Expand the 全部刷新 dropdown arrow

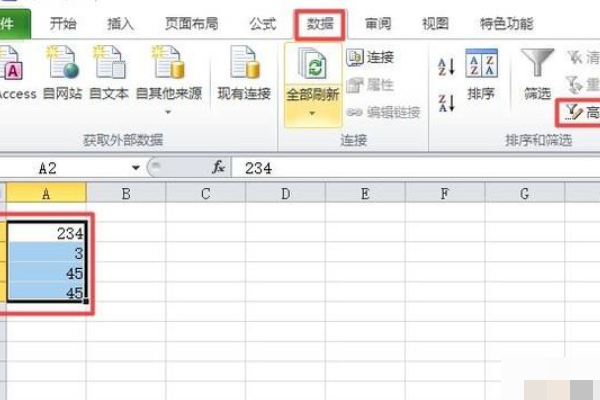[313, 113]
